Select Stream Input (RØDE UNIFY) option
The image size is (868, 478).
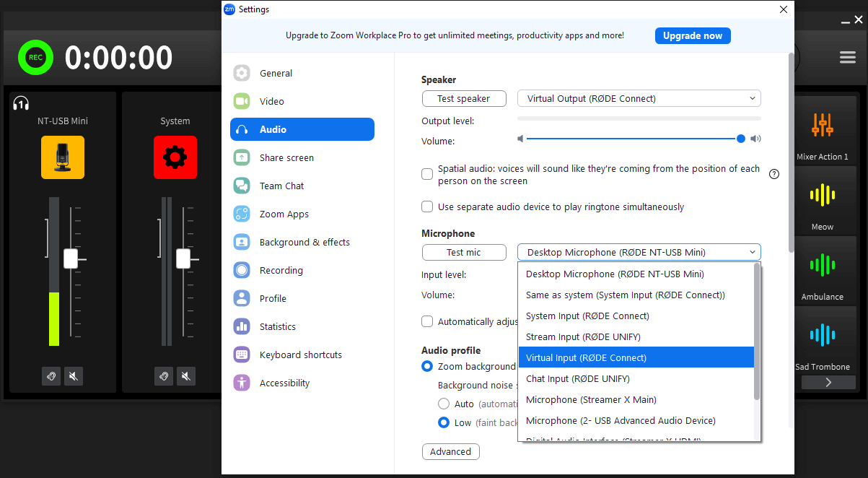coord(636,336)
